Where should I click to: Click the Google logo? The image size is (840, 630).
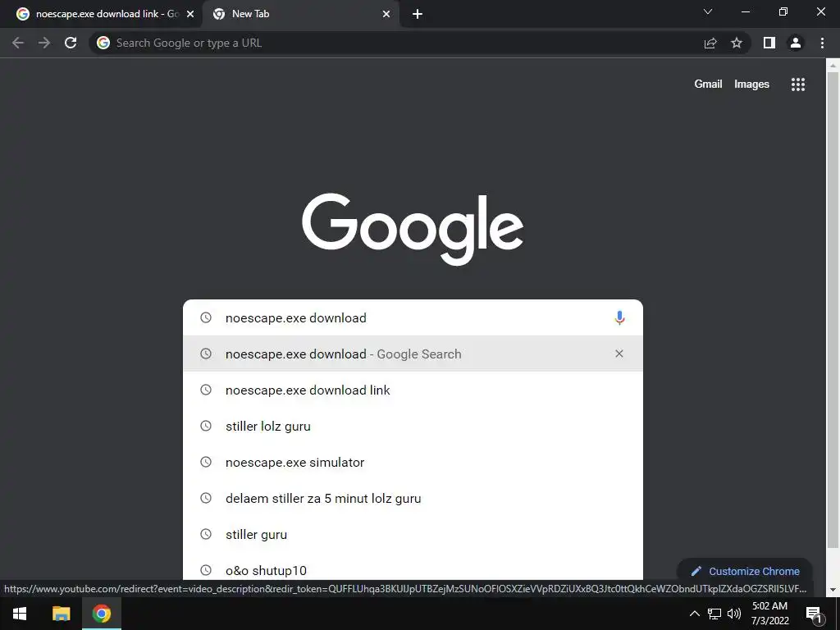tap(413, 229)
